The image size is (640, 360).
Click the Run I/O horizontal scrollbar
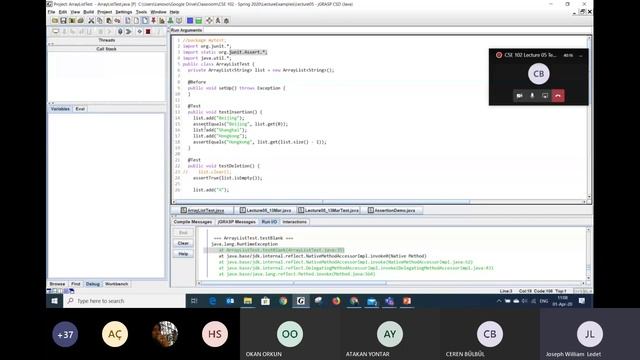[391, 282]
